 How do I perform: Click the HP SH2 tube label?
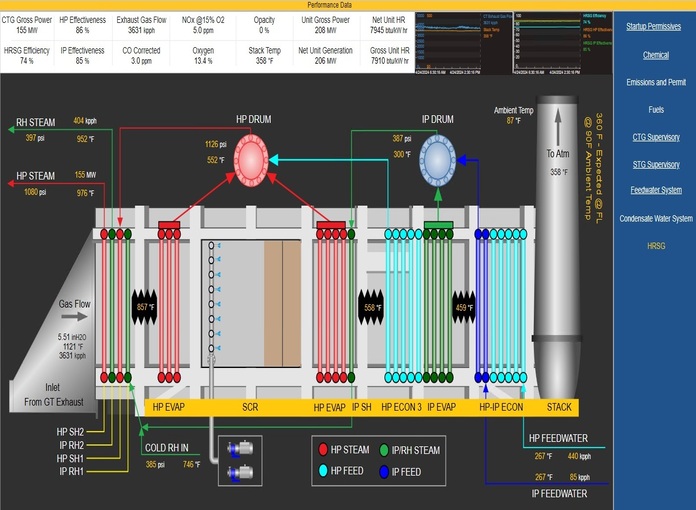[x=70, y=431]
